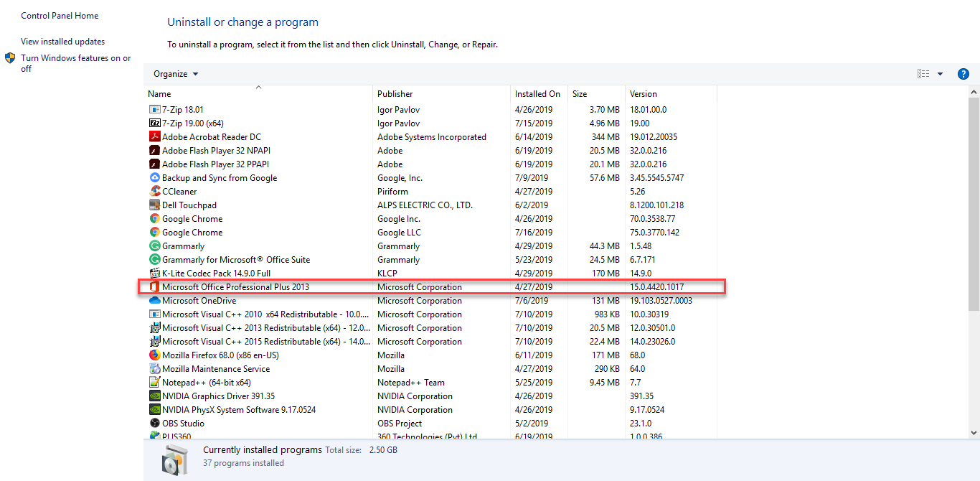
Task: Click the Adobe Acrobat Reader DC icon
Action: (x=155, y=137)
